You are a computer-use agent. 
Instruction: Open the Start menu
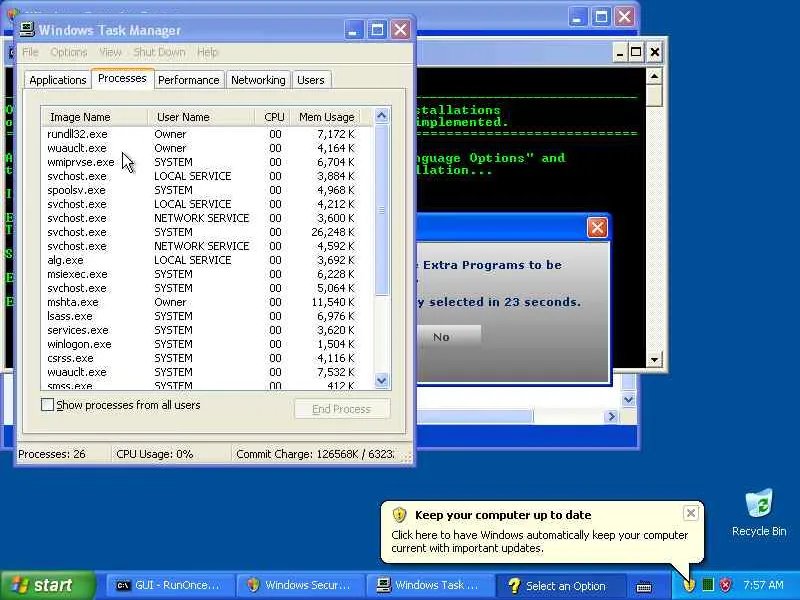pos(47,585)
